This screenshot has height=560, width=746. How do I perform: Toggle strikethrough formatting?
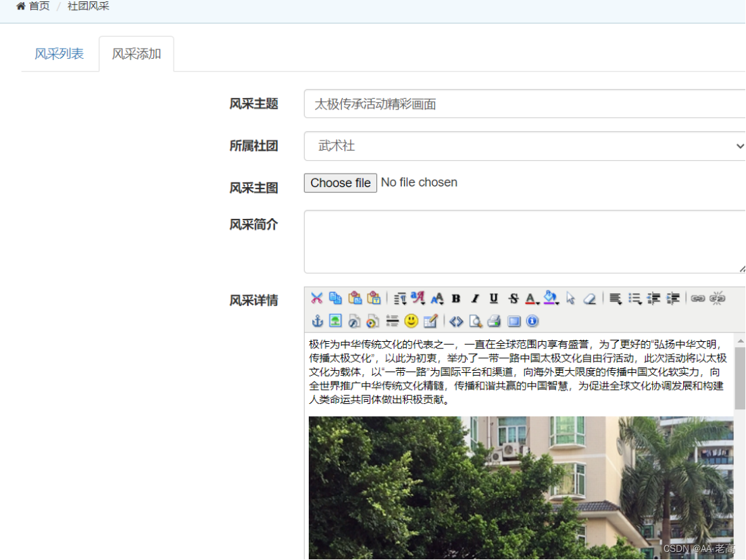514,299
